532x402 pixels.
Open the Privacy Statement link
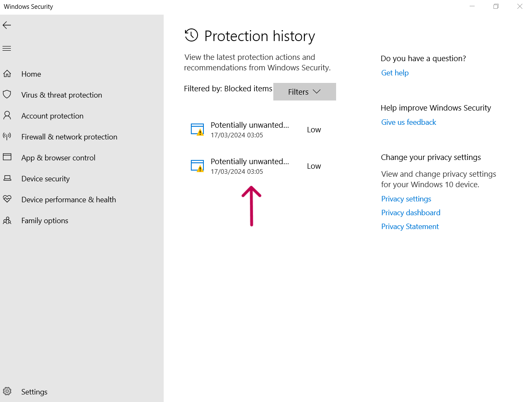(410, 227)
